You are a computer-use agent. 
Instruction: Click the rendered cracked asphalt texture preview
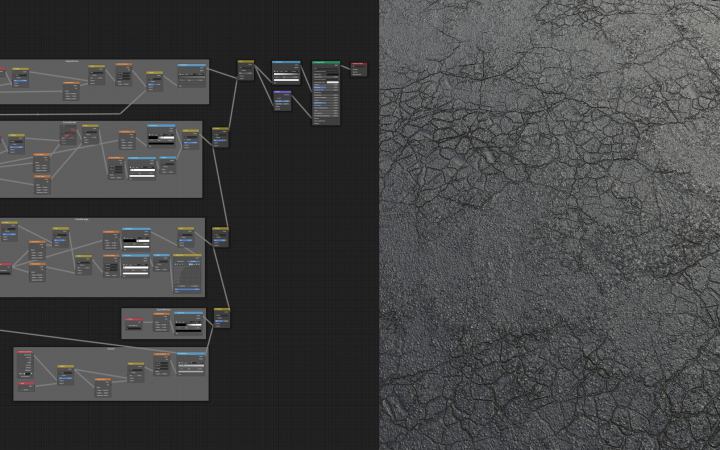point(550,225)
